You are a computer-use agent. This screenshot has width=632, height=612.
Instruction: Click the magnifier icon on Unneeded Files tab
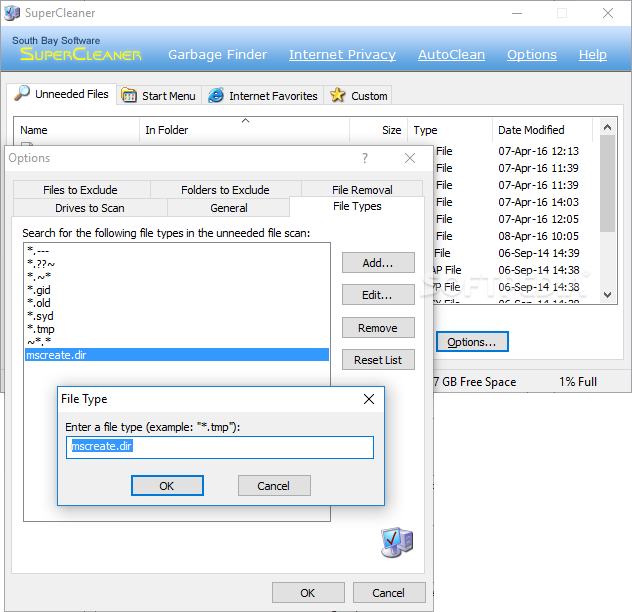point(22,93)
